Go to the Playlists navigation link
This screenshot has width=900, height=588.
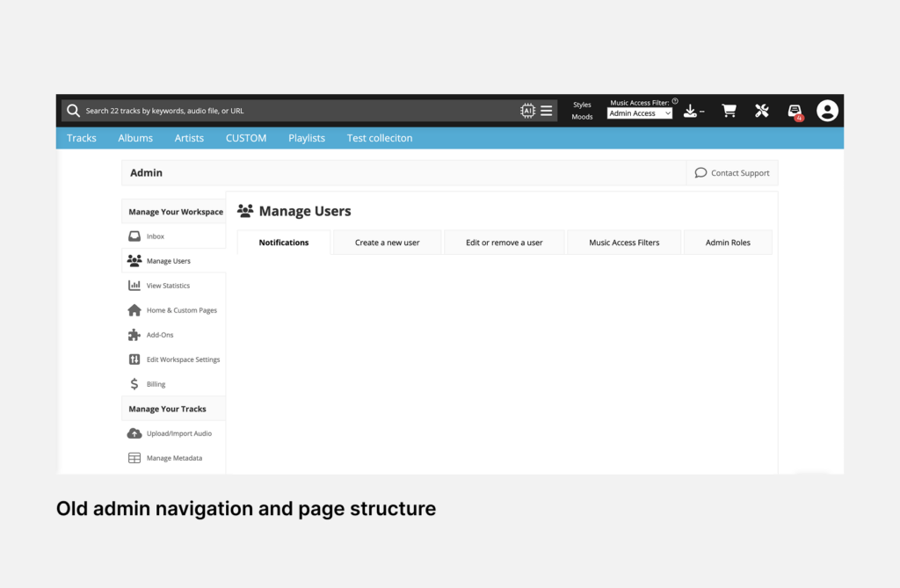click(x=307, y=138)
